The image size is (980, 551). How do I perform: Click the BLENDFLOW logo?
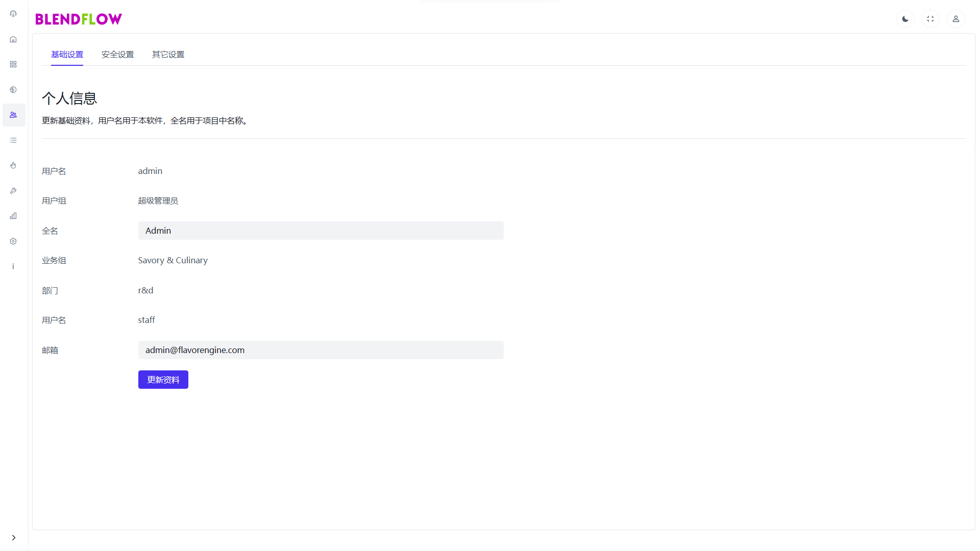coord(79,19)
